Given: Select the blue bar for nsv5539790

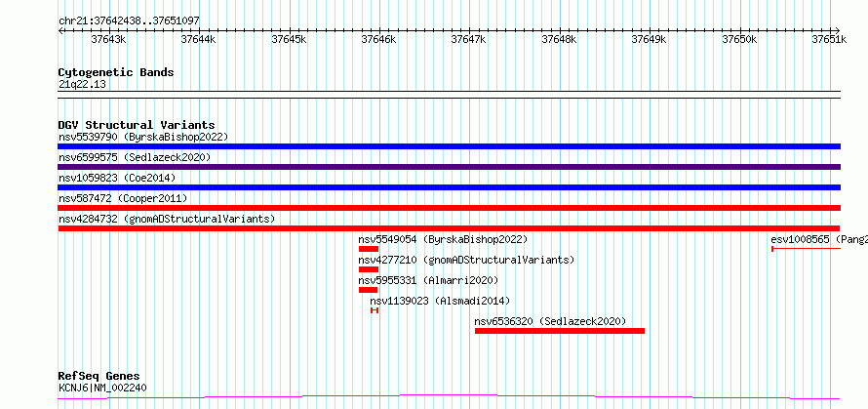Looking at the screenshot, I should (x=449, y=146).
